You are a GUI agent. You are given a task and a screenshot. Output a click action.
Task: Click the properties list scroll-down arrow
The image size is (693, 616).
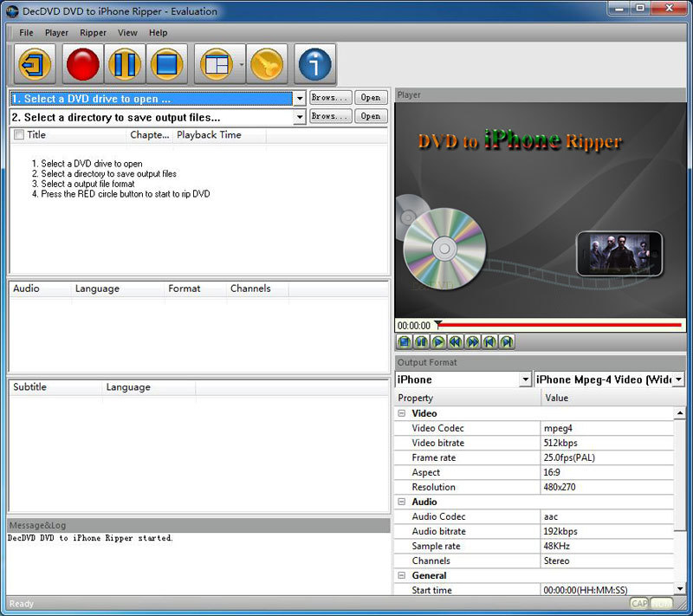coord(679,588)
